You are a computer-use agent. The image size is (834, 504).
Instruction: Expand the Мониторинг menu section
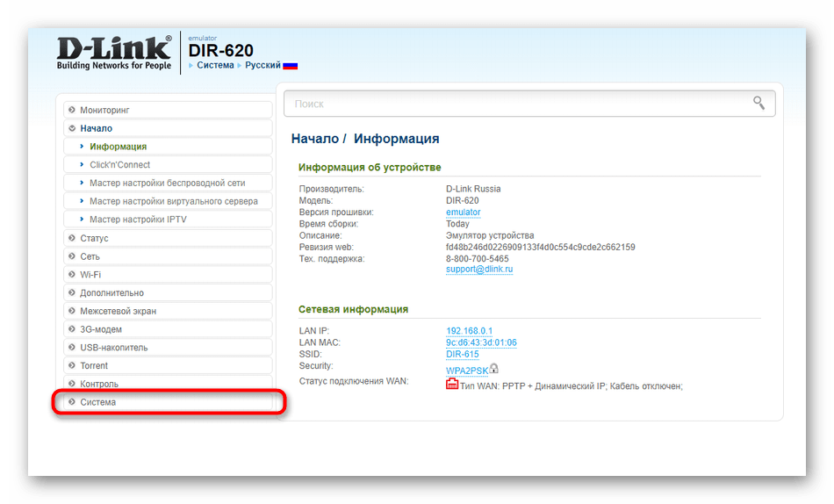point(104,110)
